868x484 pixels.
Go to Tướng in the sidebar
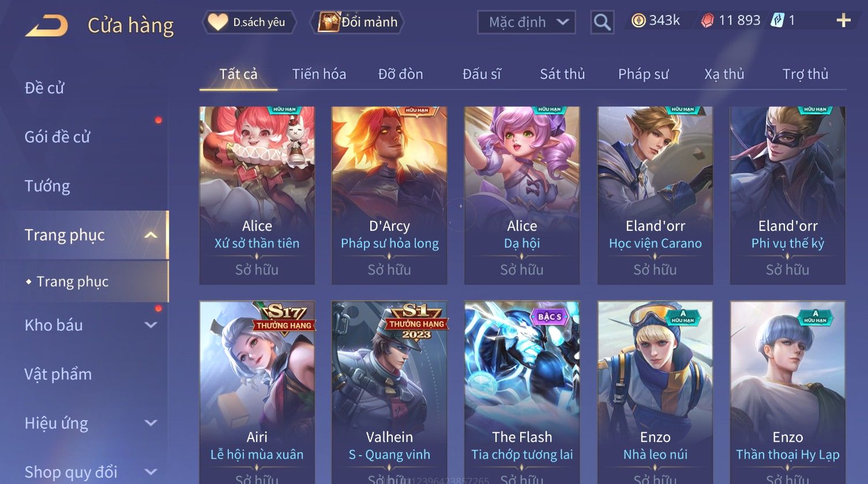point(47,186)
